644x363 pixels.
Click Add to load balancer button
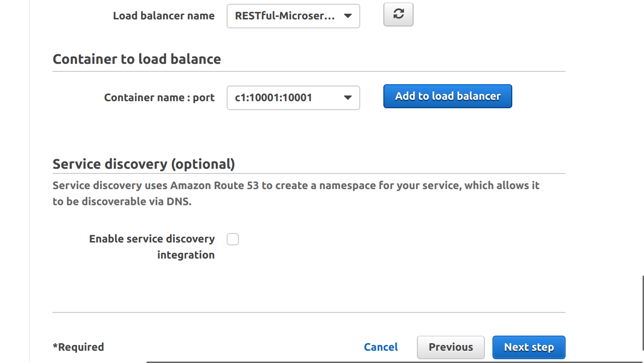(448, 96)
